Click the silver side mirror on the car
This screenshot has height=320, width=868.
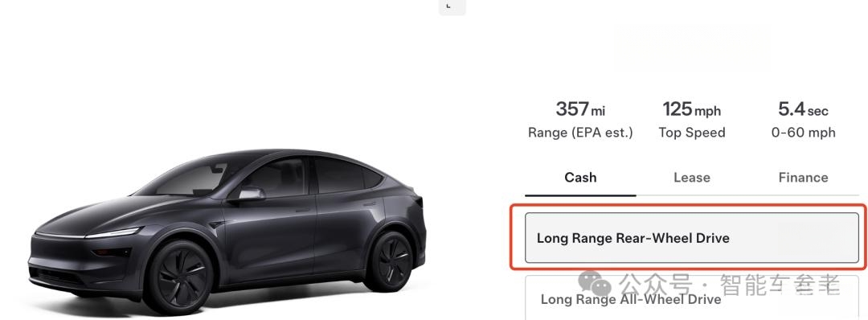click(250, 194)
